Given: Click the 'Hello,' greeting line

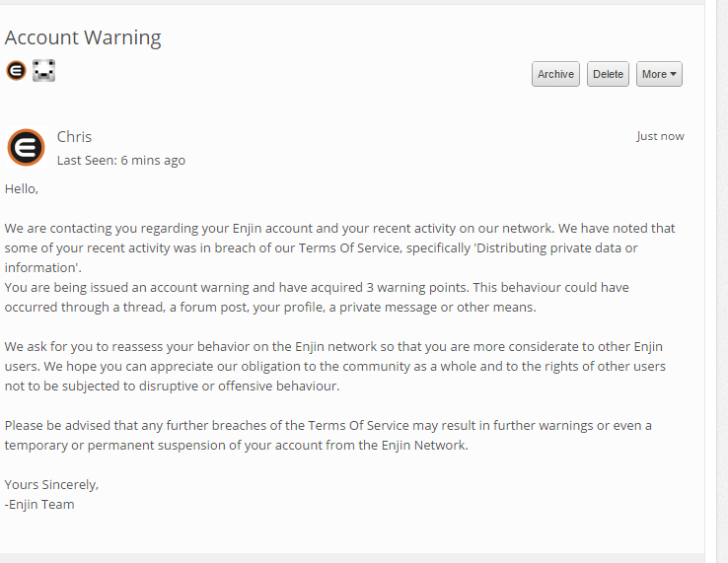Looking at the screenshot, I should point(22,189).
